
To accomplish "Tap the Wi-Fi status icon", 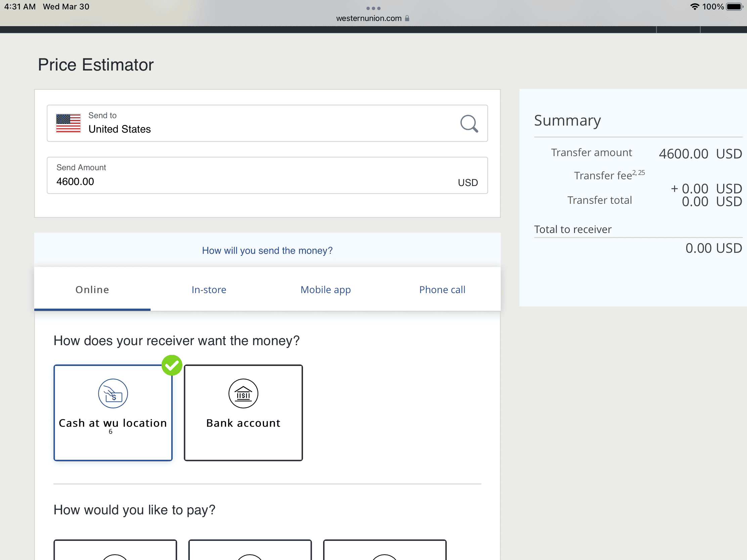I will (695, 7).
